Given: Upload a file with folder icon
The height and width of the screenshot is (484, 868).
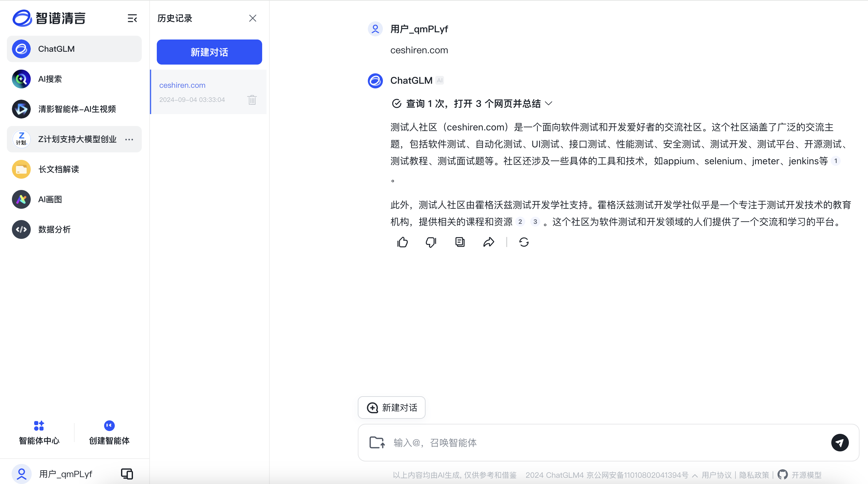Looking at the screenshot, I should [377, 442].
